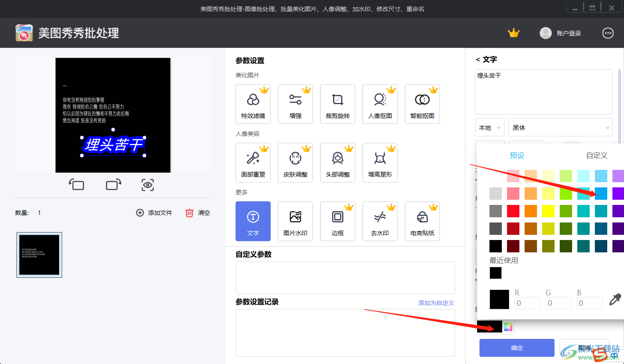Open the VIP crown icon in header

click(x=513, y=33)
